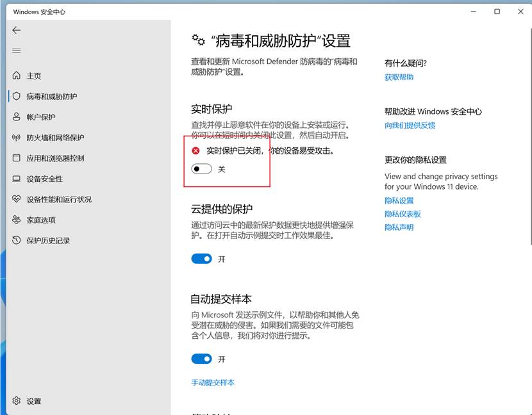
Task: Click the 云提供的保护 section heading
Action: click(222, 209)
